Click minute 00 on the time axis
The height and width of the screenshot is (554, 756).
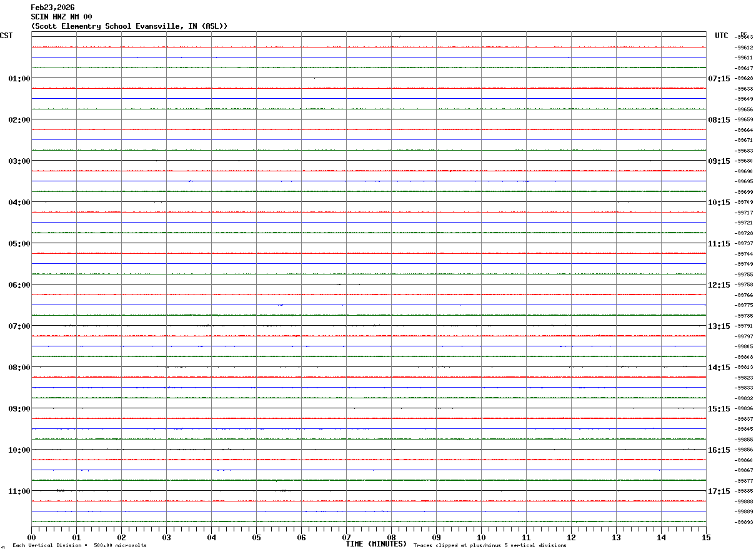(x=31, y=537)
